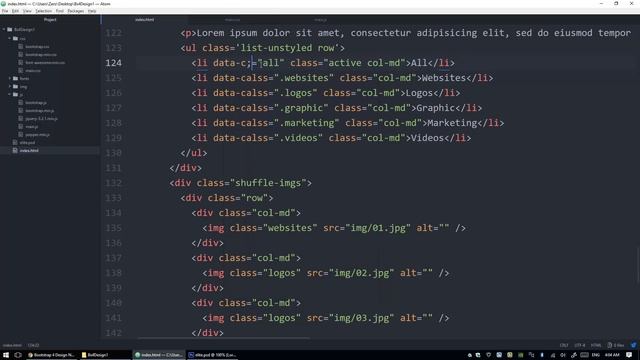Open main.js file
Viewport: 640px width, 360px height.
[31, 127]
